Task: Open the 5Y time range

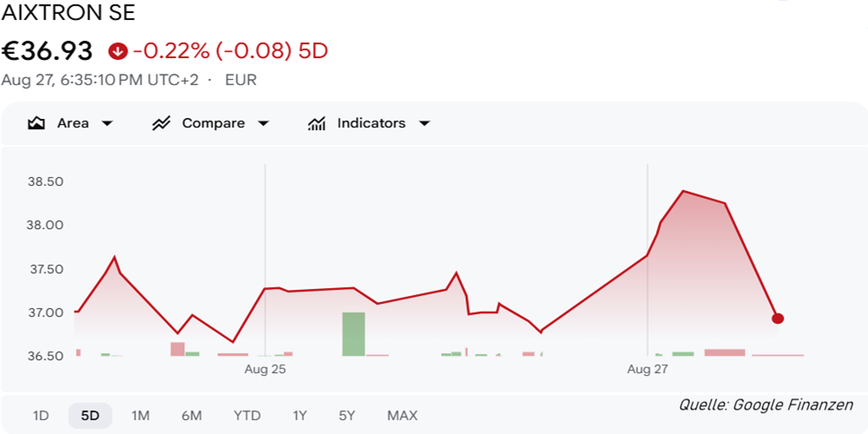Action: click(347, 416)
